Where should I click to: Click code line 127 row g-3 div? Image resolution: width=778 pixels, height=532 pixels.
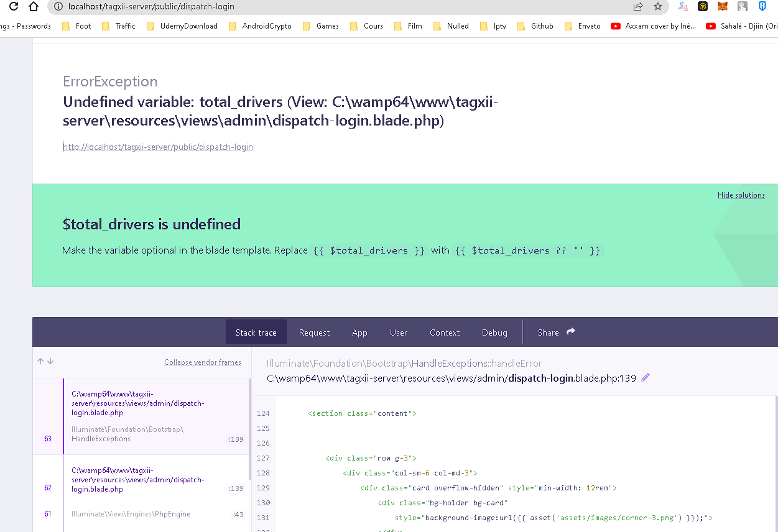(371, 458)
